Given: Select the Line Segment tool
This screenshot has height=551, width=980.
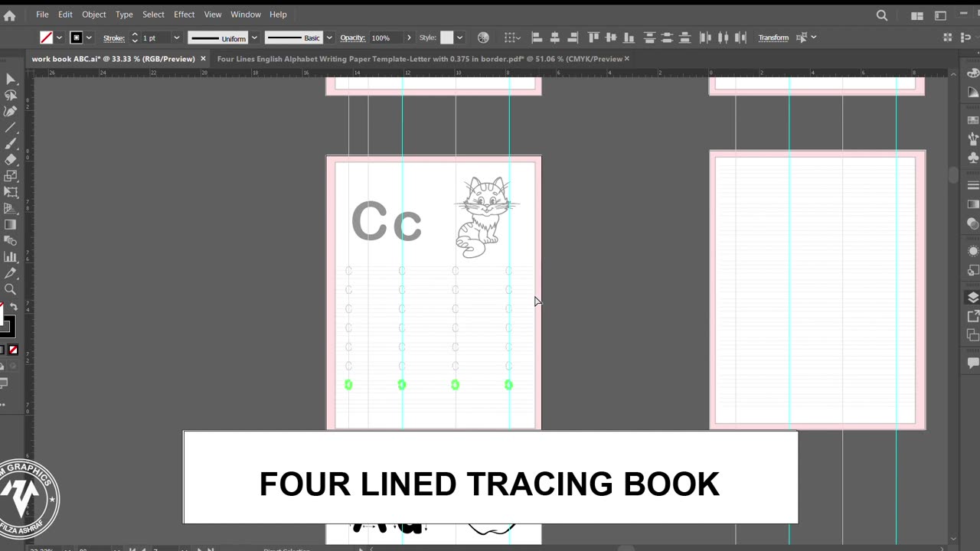Looking at the screenshot, I should [11, 128].
